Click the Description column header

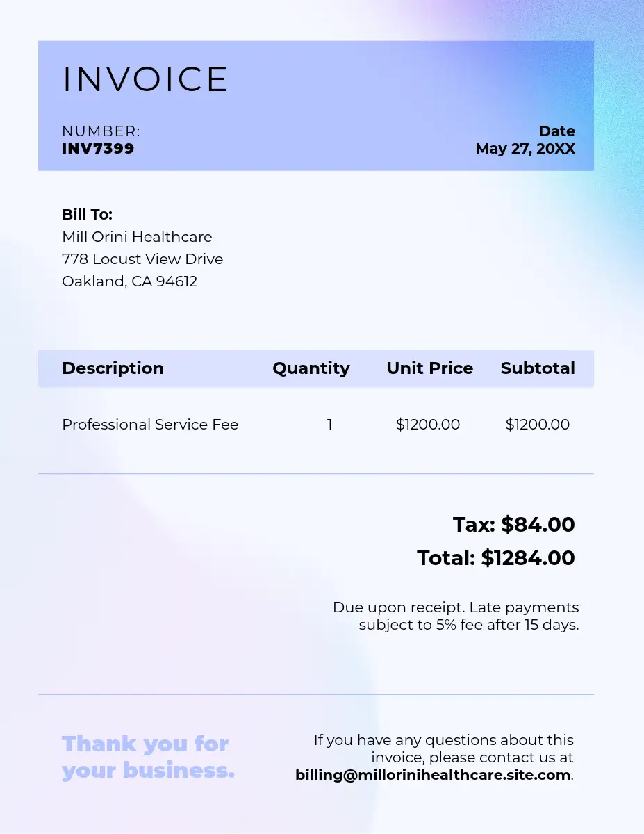[x=113, y=368]
